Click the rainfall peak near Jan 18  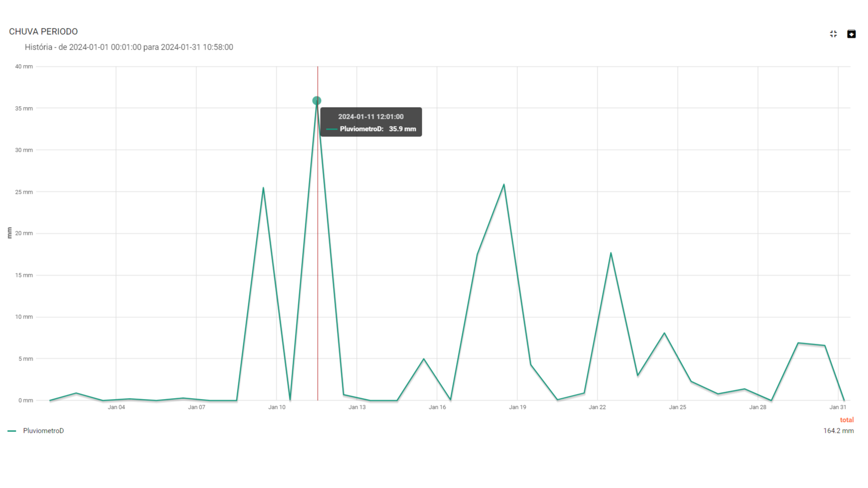(x=504, y=184)
